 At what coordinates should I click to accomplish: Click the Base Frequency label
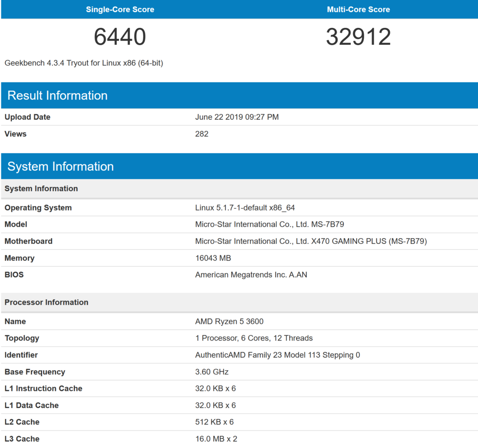35,372
